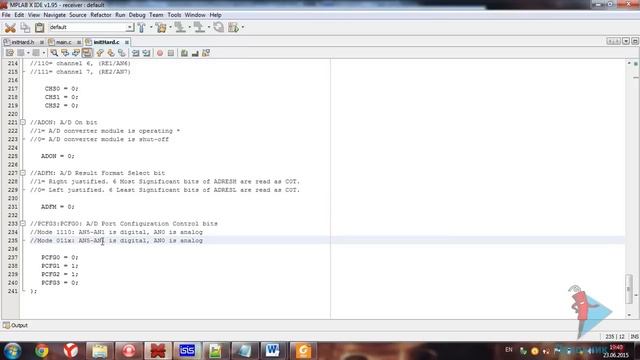Open Google Chrome from taskbar
640x360 pixels.
(x=42, y=351)
